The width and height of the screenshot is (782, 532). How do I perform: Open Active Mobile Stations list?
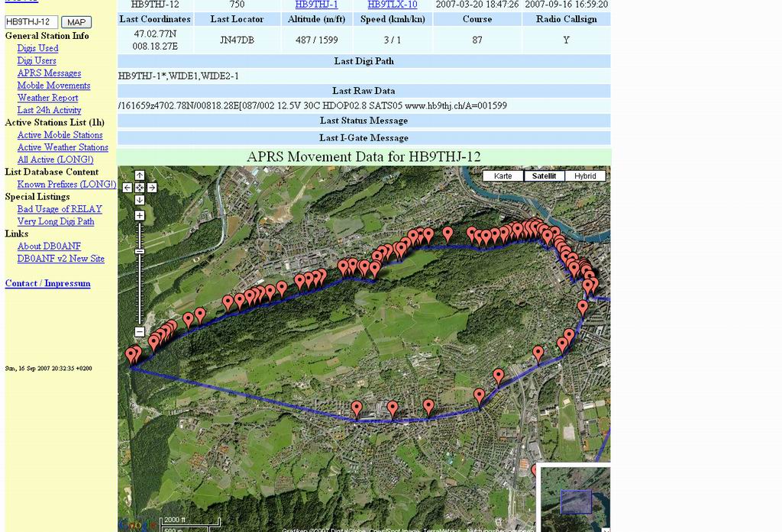coord(60,135)
